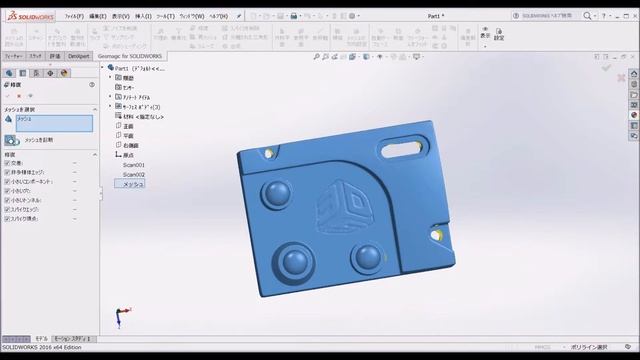The height and width of the screenshot is (360, 640).
Task: Expand the サーフェス ボディ(3) tree node
Action: pyautogui.click(x=110, y=107)
